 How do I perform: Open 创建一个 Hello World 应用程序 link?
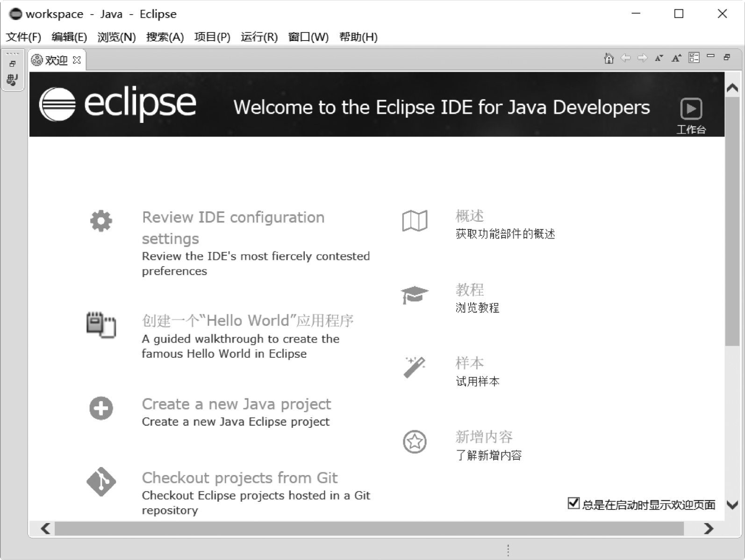(x=248, y=320)
